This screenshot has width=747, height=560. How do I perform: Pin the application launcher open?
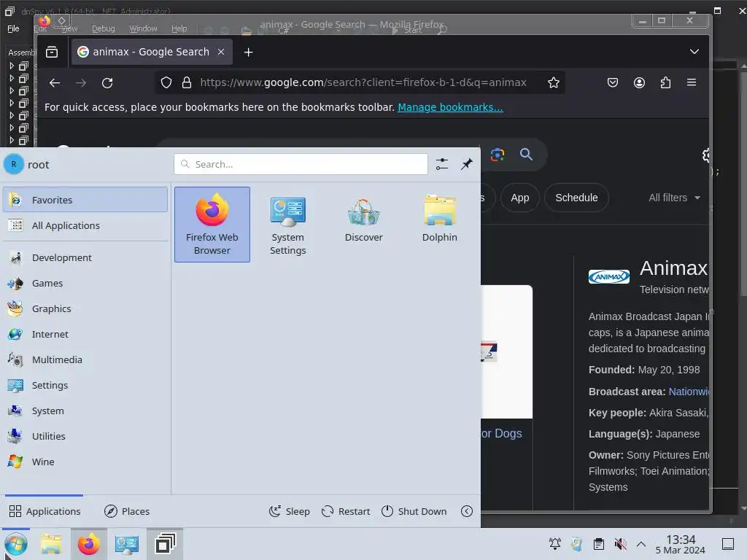pyautogui.click(x=466, y=164)
